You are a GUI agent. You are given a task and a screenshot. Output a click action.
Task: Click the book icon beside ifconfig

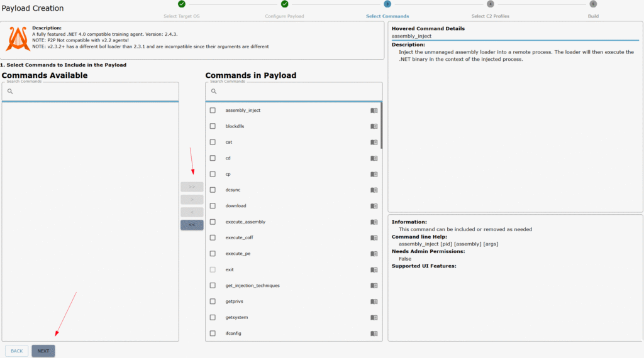(374, 334)
